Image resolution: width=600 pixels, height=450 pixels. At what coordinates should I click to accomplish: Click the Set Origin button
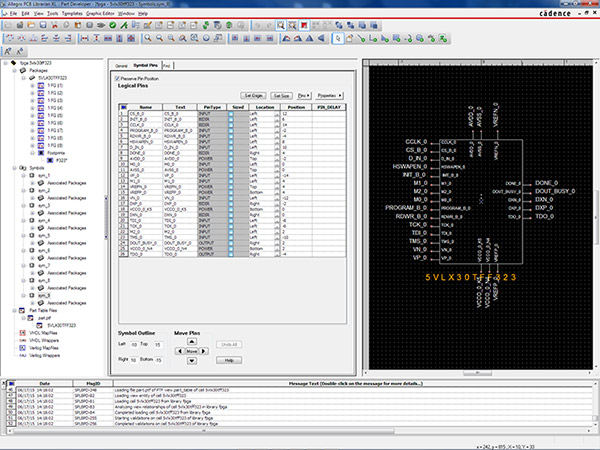click(x=253, y=95)
